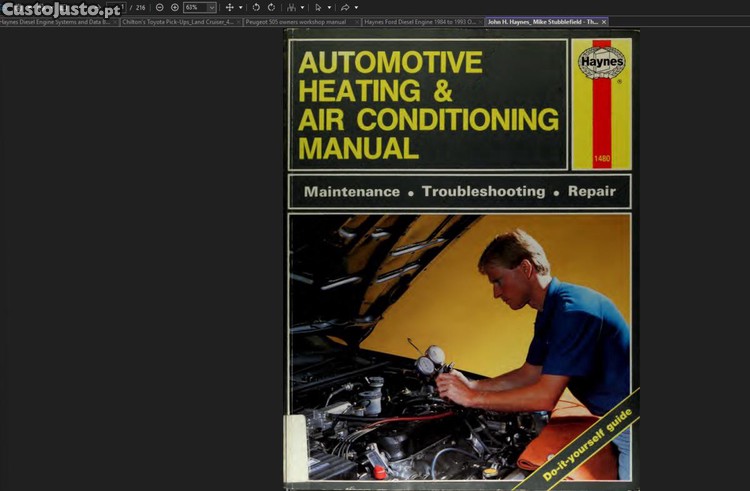Switch to Haynes Diesel Engine Systems tab
750x491 pixels.
(55, 21)
